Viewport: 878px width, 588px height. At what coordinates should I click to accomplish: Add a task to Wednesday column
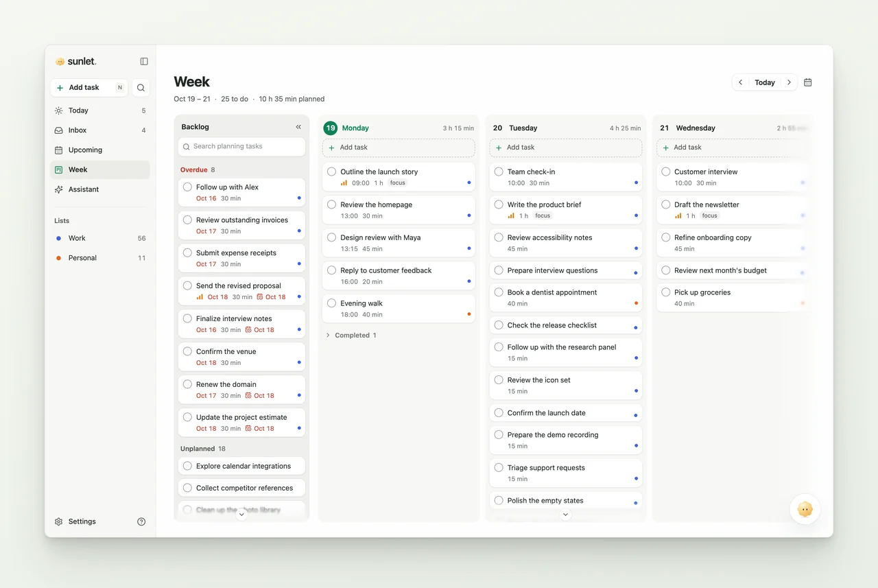coord(733,148)
